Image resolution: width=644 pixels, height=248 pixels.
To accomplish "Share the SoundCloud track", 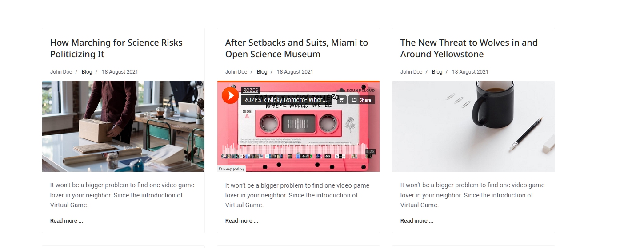I will 361,100.
